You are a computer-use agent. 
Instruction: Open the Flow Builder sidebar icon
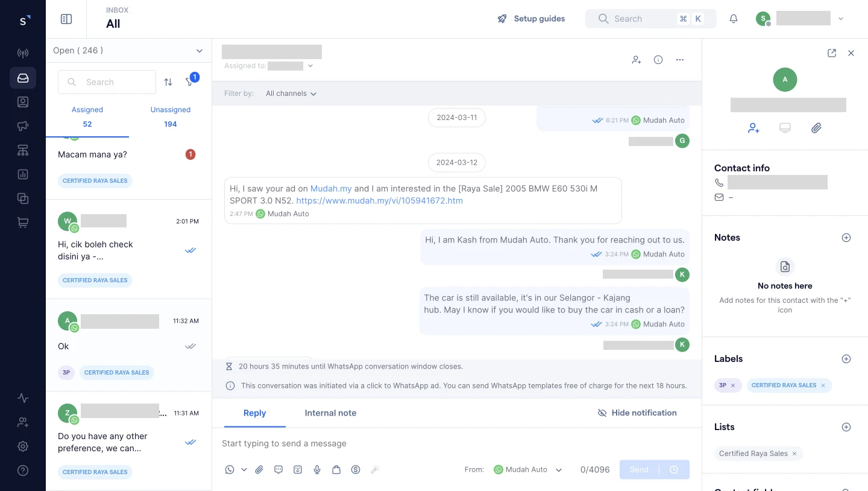(23, 150)
